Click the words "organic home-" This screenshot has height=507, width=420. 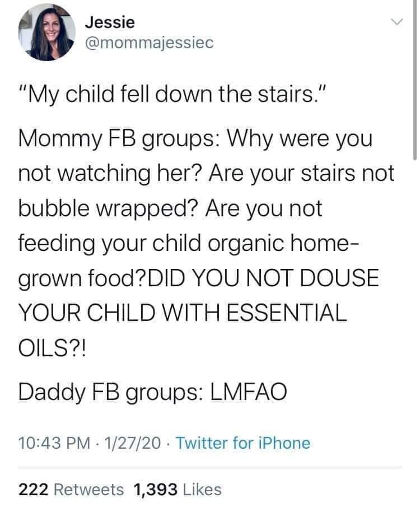(271, 244)
